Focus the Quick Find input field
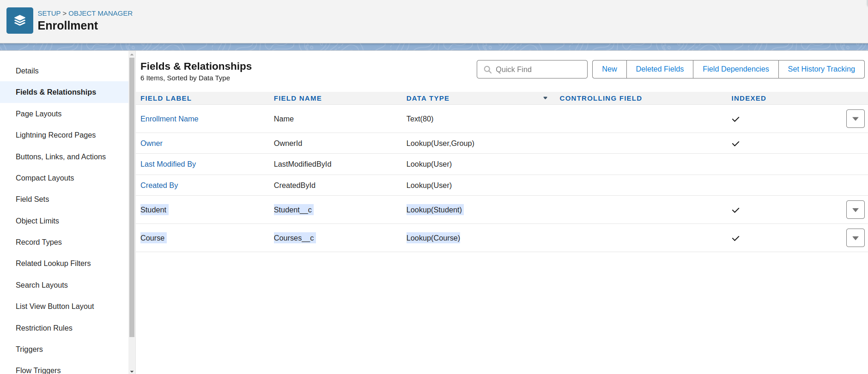The height and width of the screenshot is (374, 868). 532,69
